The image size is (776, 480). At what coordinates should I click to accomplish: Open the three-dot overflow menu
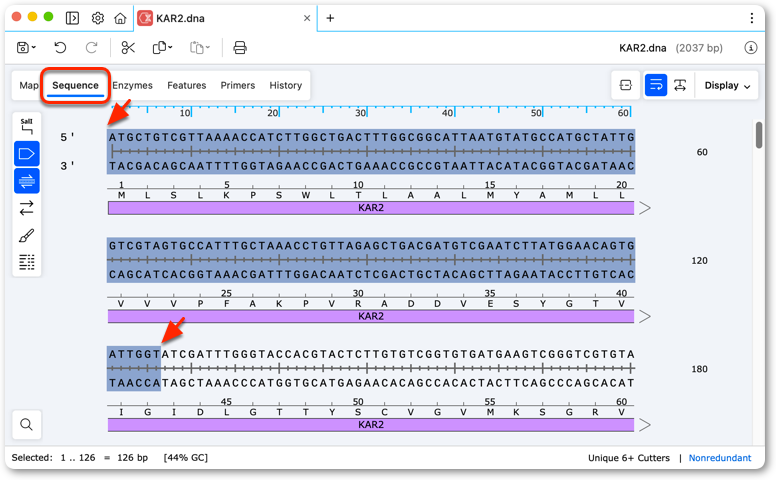coord(752,18)
